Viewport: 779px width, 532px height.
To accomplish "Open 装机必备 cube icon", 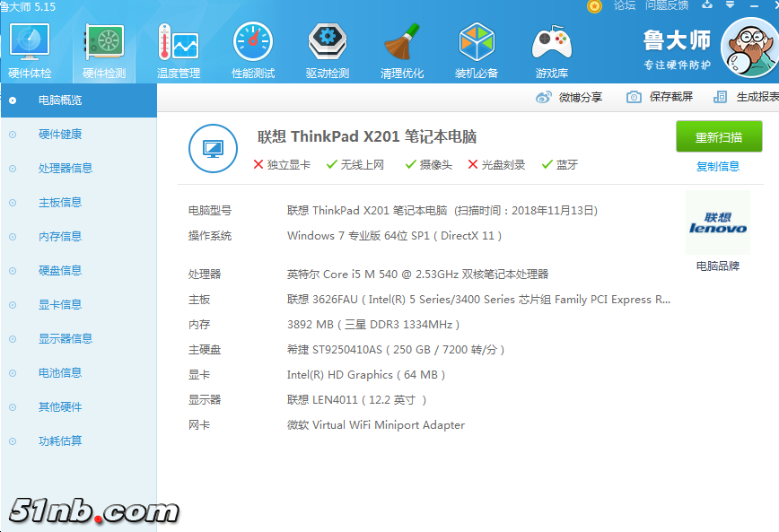I will pyautogui.click(x=477, y=50).
